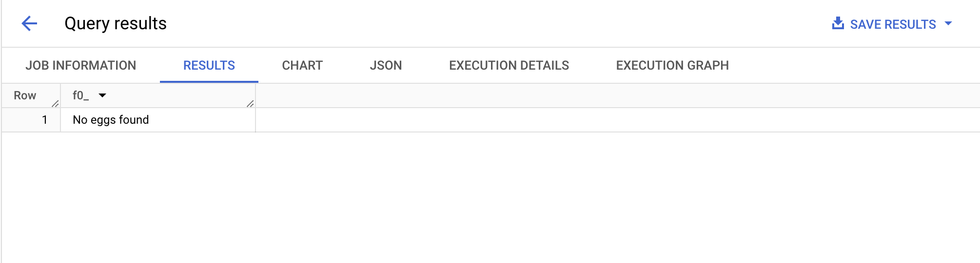Viewport: 980px width, 263px height.
Task: Click the download icon beside Save Results
Action: [x=838, y=23]
